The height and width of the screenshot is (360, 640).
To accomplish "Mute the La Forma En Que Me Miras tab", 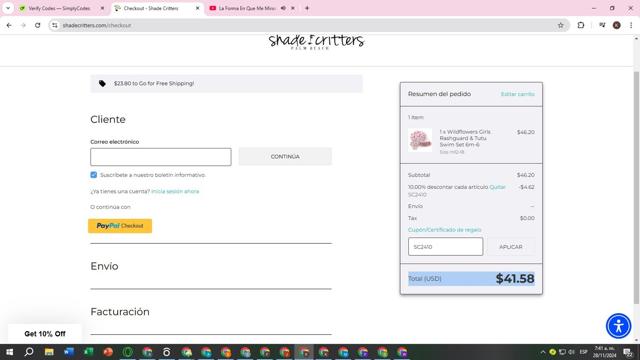I will pyautogui.click(x=283, y=8).
